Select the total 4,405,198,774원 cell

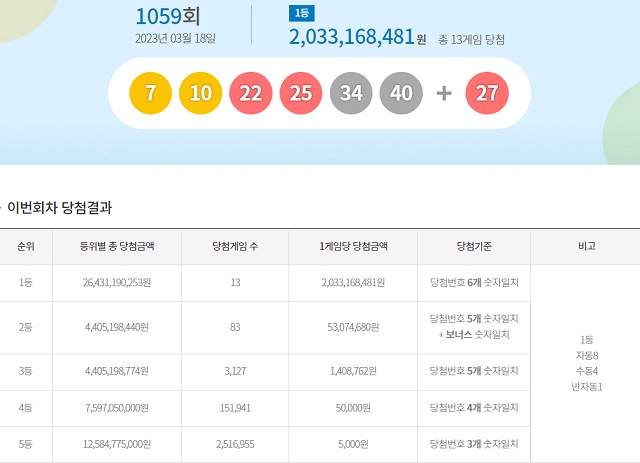coord(117,371)
